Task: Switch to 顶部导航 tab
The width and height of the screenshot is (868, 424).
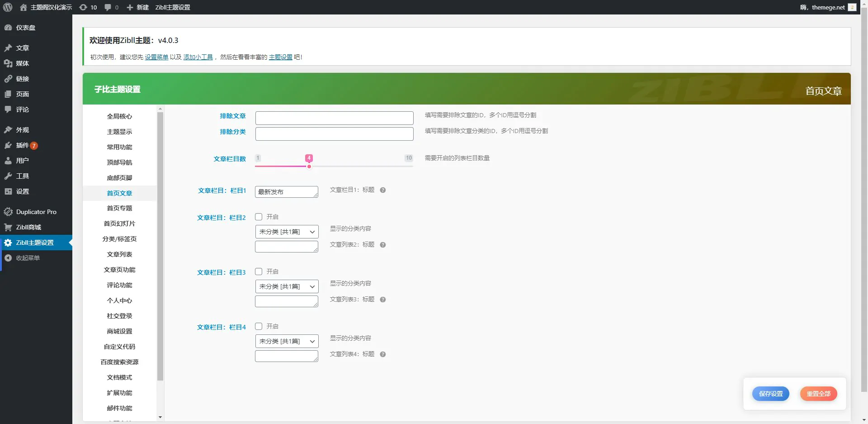Action: click(x=119, y=162)
